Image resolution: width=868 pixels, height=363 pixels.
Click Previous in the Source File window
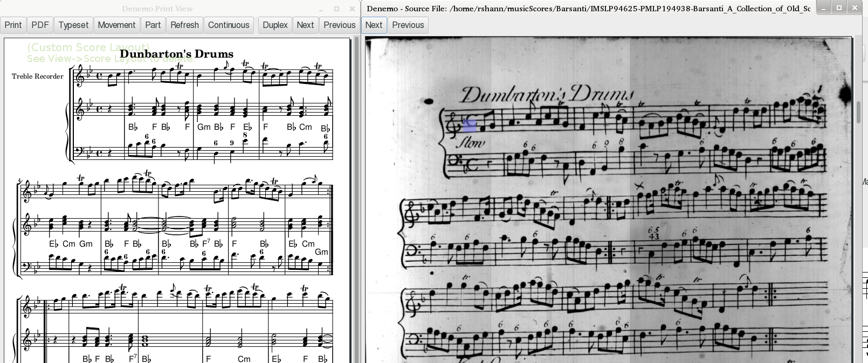click(408, 25)
